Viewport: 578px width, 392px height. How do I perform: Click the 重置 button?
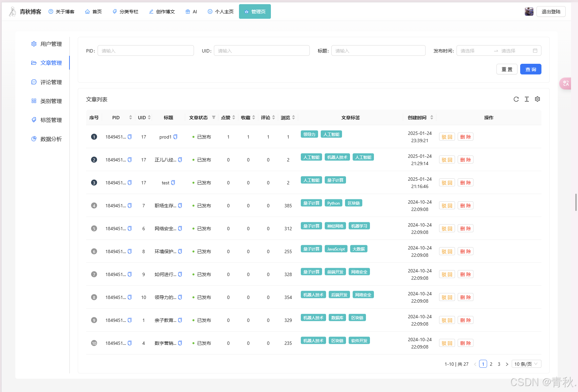click(x=507, y=69)
